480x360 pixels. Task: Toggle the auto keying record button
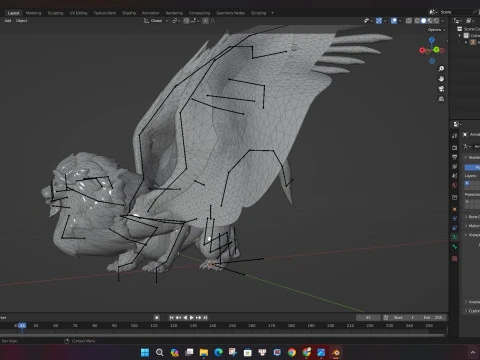[x=157, y=318]
